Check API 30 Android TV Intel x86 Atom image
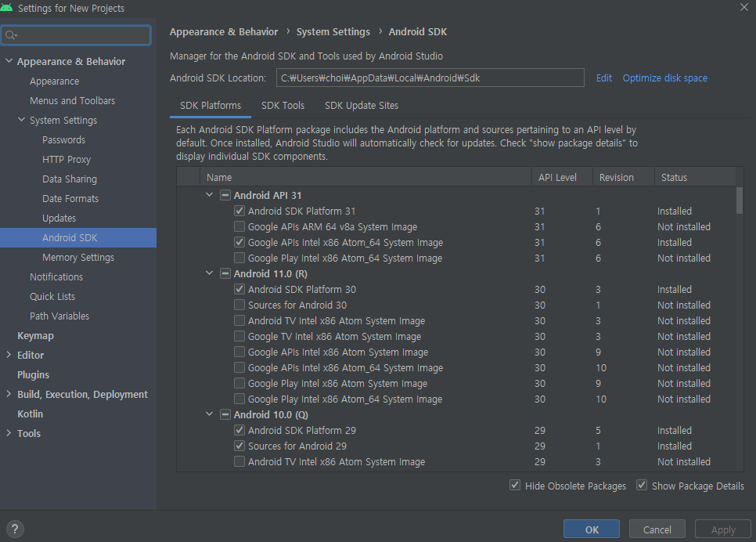 point(239,320)
